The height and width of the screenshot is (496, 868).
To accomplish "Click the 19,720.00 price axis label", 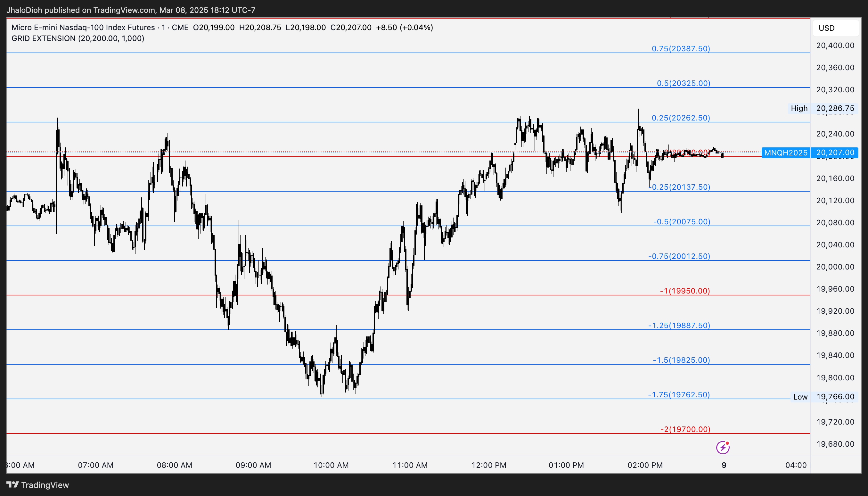I will point(835,422).
